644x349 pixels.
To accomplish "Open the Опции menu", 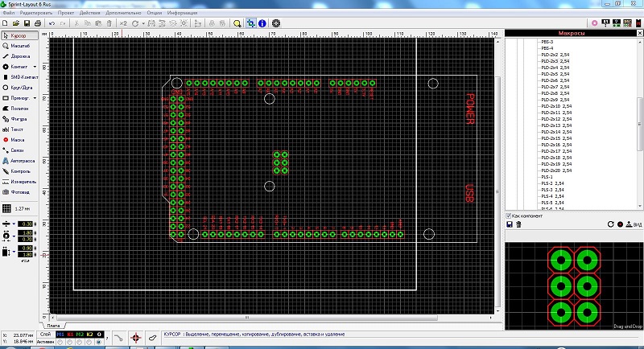I will [x=155, y=14].
